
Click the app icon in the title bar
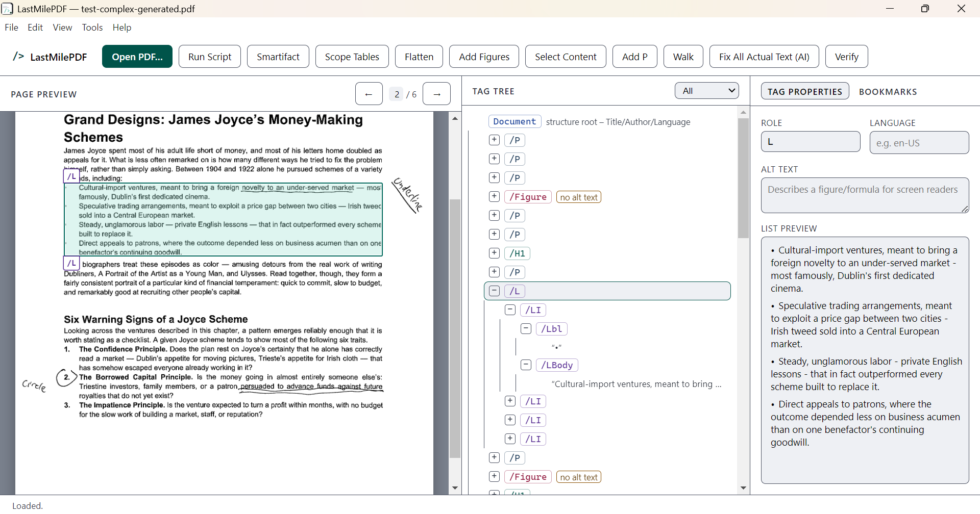pyautogui.click(x=7, y=9)
